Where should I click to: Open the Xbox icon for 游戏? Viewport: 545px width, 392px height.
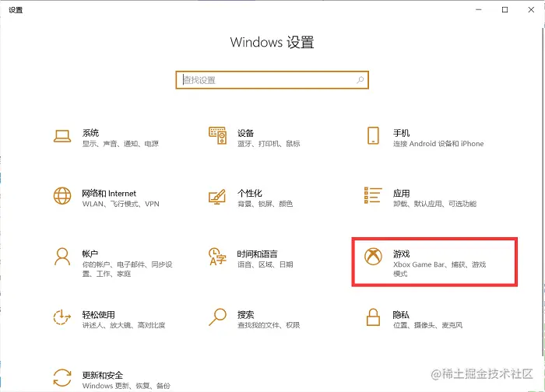click(373, 256)
